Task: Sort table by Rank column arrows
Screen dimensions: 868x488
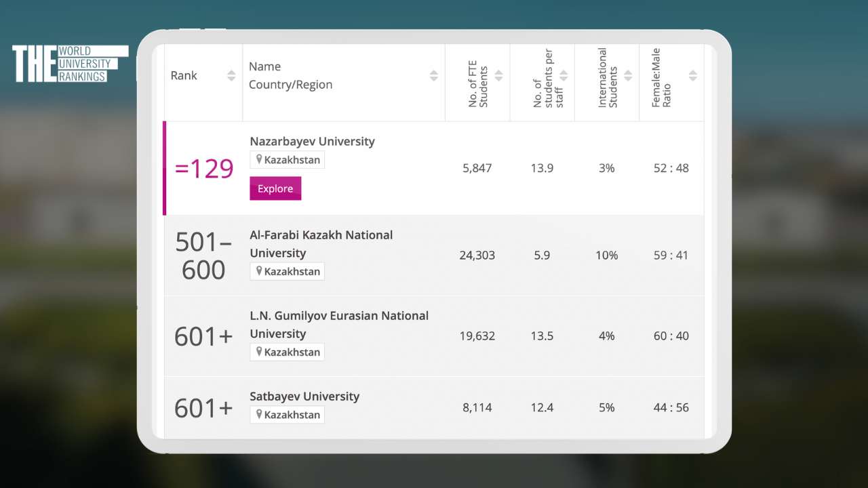Action: [x=231, y=76]
